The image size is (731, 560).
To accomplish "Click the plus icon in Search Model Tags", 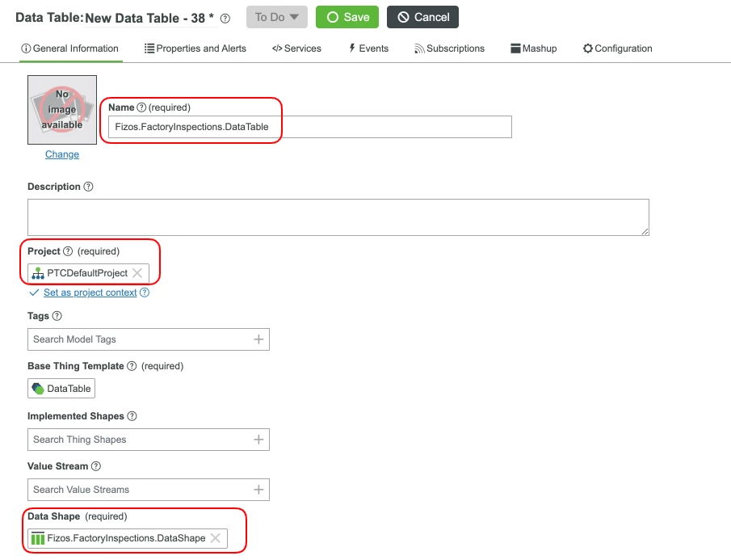I will click(x=258, y=339).
